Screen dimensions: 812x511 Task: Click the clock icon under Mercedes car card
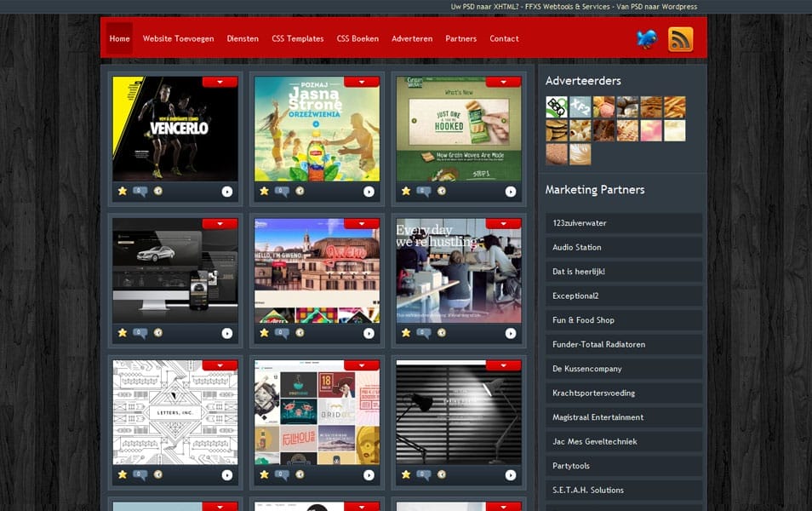pos(158,332)
